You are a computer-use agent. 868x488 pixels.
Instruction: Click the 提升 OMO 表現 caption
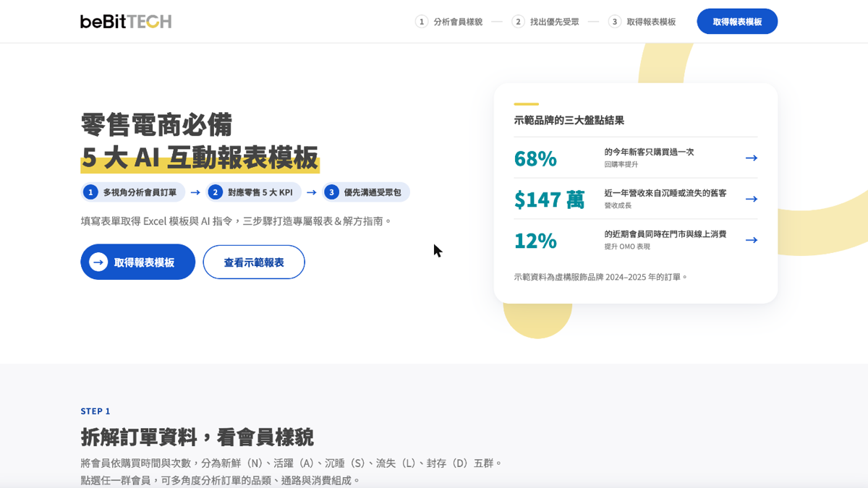pyautogui.click(x=627, y=247)
